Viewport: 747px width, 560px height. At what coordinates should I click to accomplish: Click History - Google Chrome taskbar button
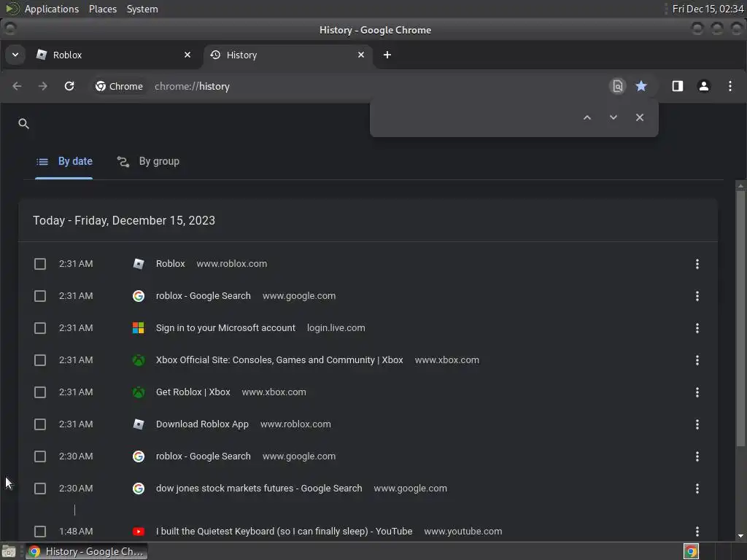(86, 551)
